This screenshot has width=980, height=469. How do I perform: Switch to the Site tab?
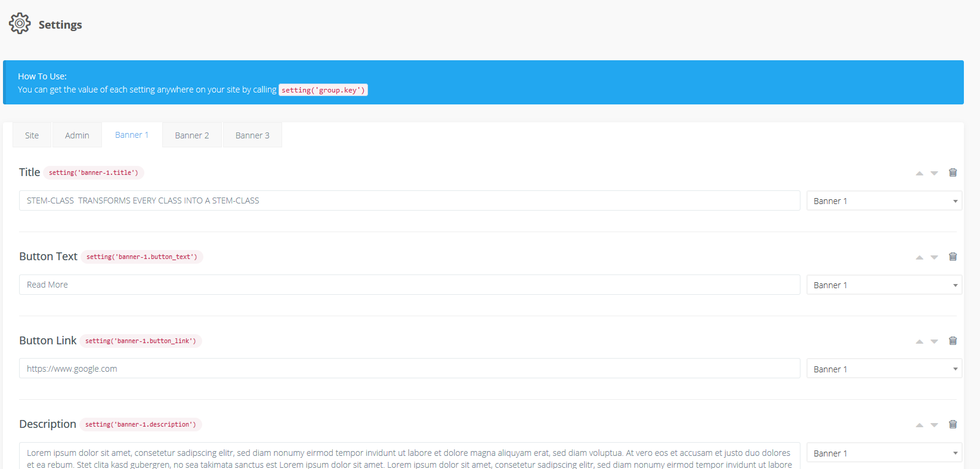32,135
